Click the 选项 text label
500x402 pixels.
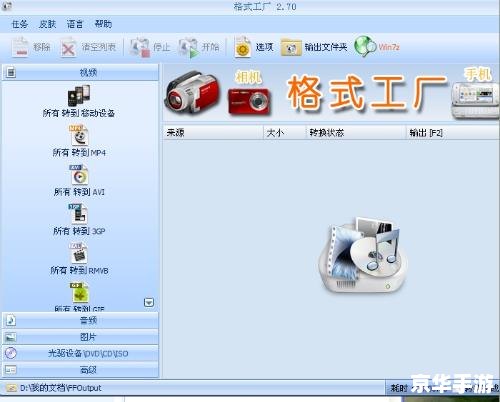(265, 47)
